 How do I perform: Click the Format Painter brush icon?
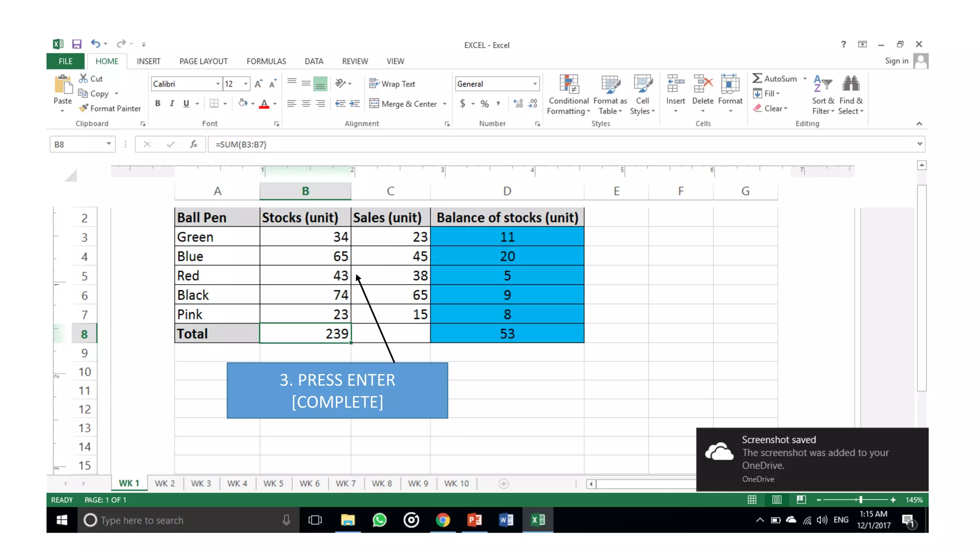[x=84, y=108]
